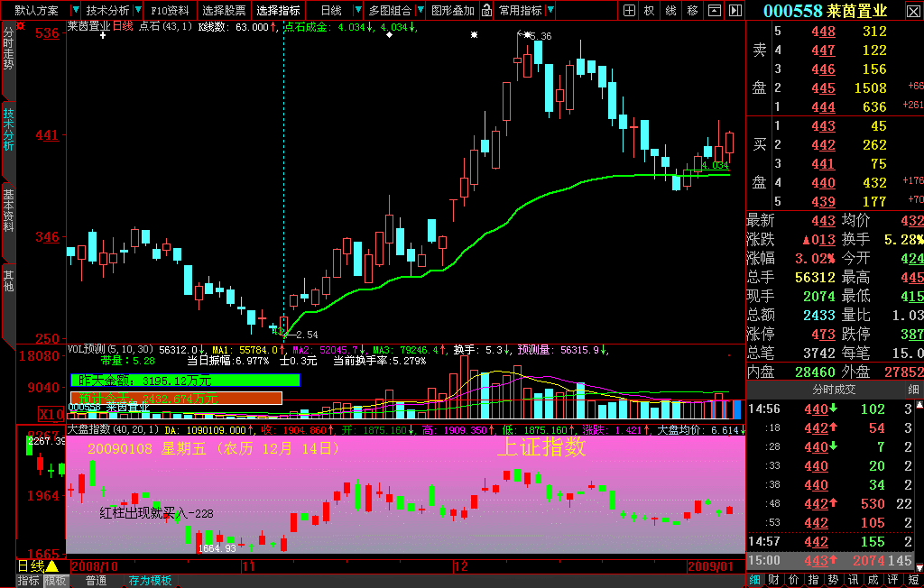This screenshot has height=588, width=924.
Task: Open the 日线 period dropdown arrow
Action: tap(357, 10)
